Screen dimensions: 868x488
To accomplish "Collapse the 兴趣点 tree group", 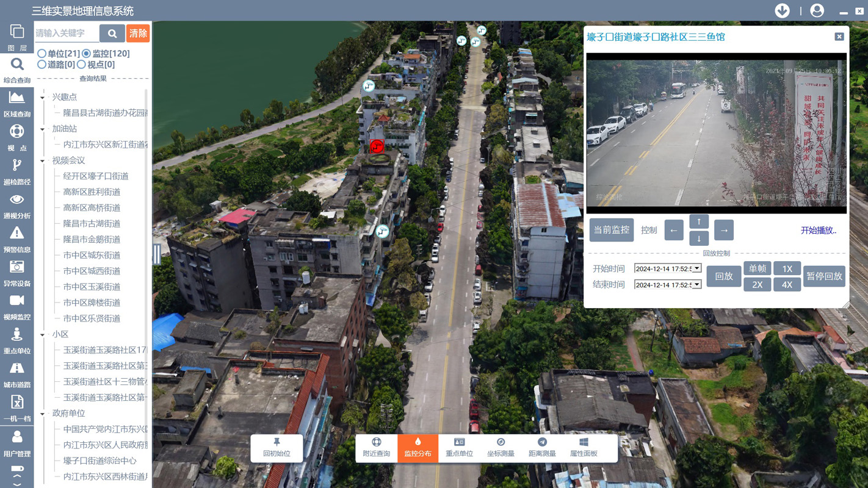I will point(43,98).
